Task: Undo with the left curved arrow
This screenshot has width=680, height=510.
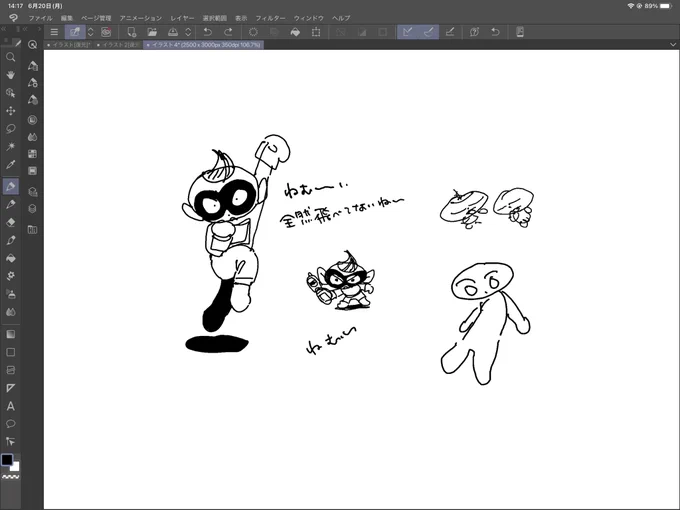Action: click(x=208, y=32)
